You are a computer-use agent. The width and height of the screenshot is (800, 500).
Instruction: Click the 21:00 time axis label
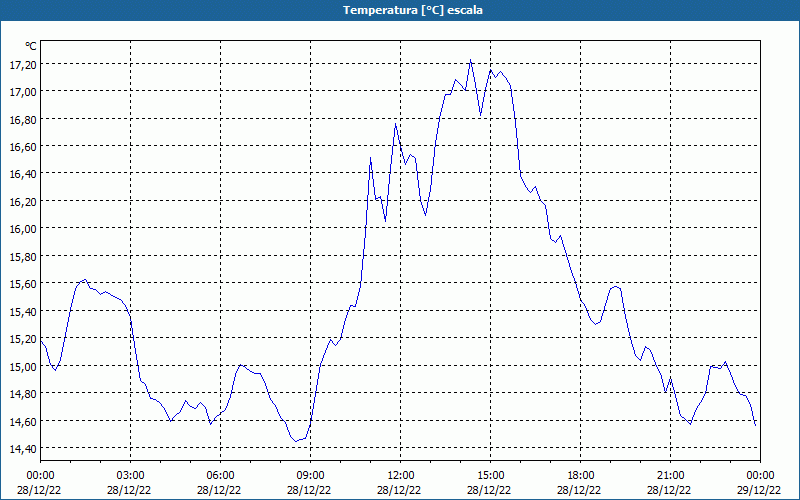pyautogui.click(x=670, y=476)
